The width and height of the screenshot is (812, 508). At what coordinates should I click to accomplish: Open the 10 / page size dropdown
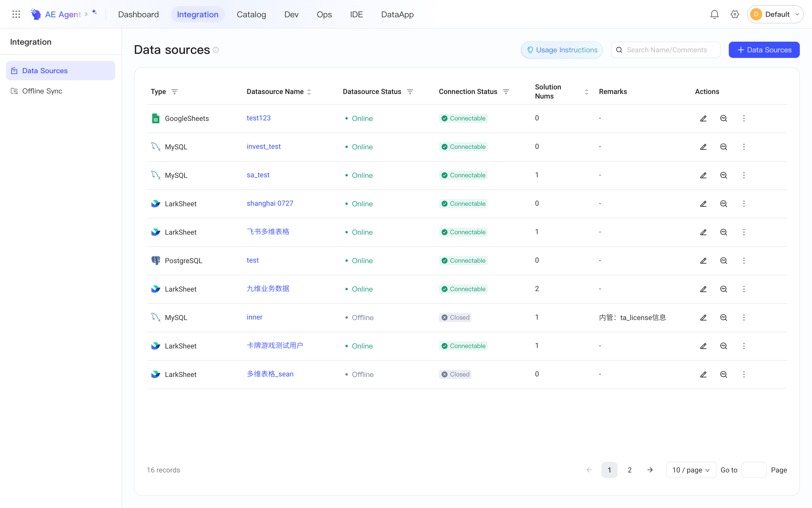[691, 470]
